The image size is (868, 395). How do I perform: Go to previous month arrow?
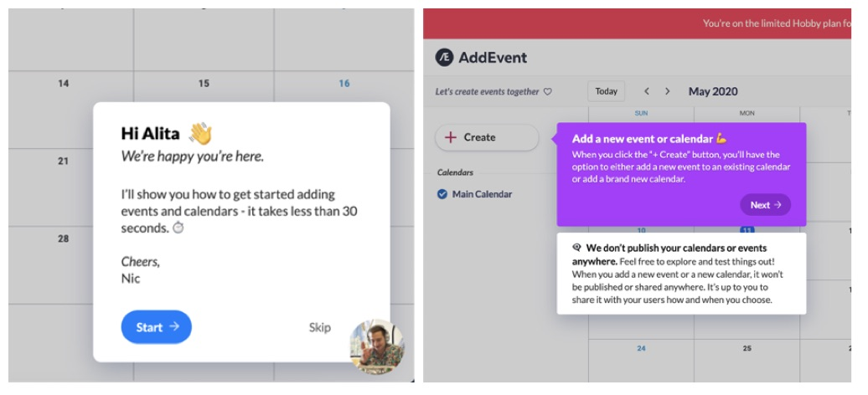(x=647, y=91)
